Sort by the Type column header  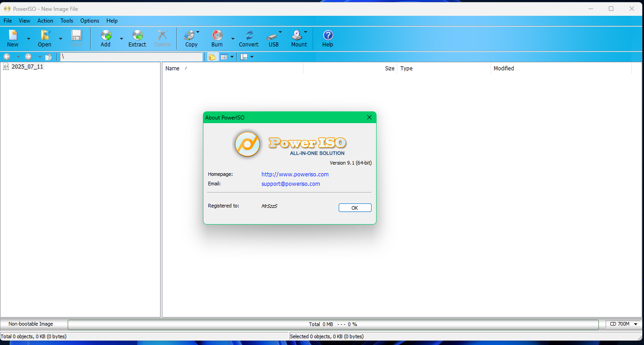[444, 69]
